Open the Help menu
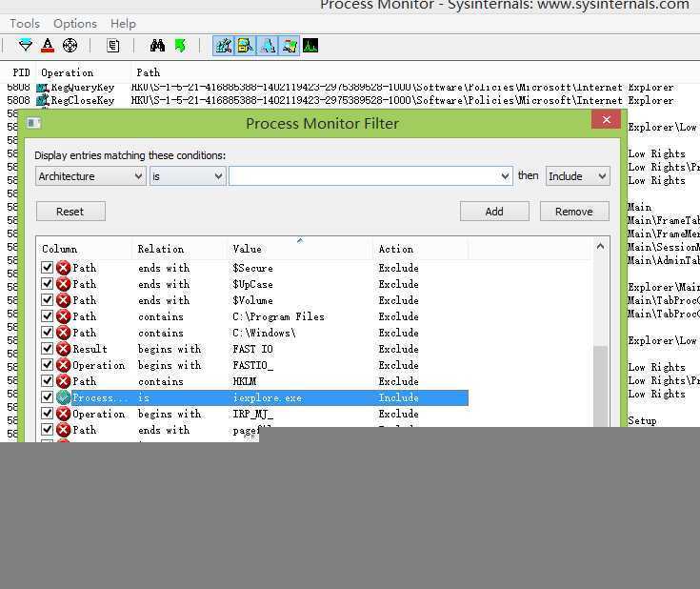The height and width of the screenshot is (589, 700). click(x=123, y=23)
